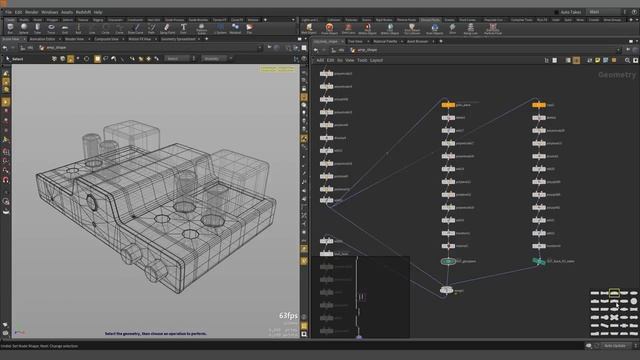Select the Draw Curve shelf tool
This screenshot has height=360, width=640.
[136, 29]
